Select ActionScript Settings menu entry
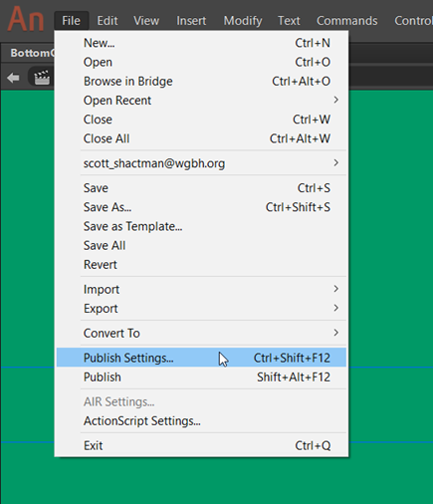433x504 pixels. tap(201, 421)
